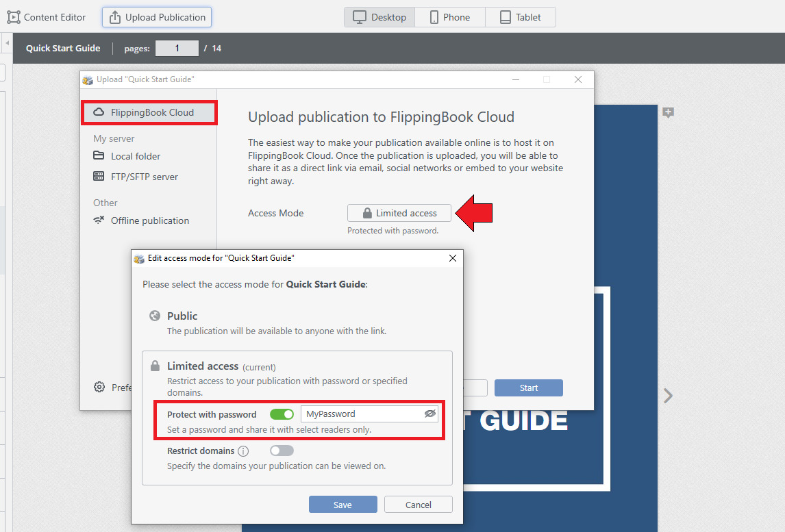Go to next page with right chevron
This screenshot has width=785, height=532.
point(668,396)
